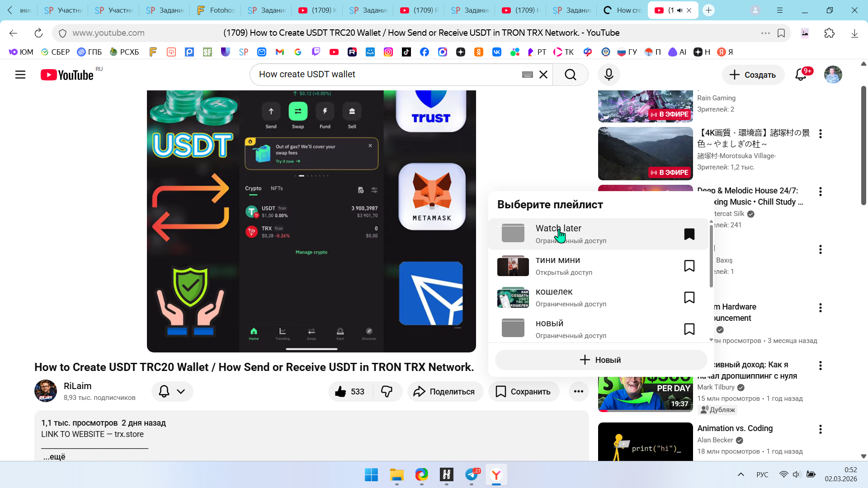Open the hamburger guide menu

20,75
